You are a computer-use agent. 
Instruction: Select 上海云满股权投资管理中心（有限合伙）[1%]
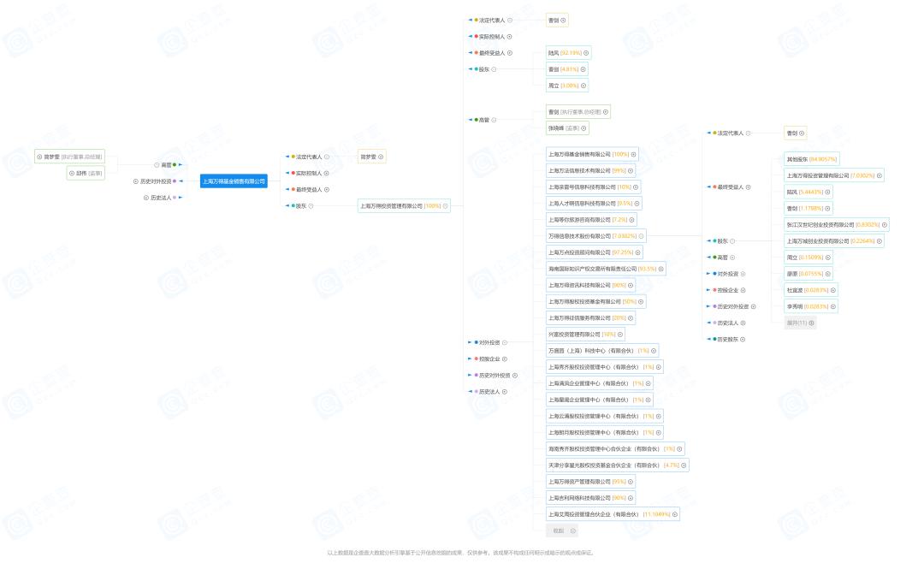pos(605,416)
